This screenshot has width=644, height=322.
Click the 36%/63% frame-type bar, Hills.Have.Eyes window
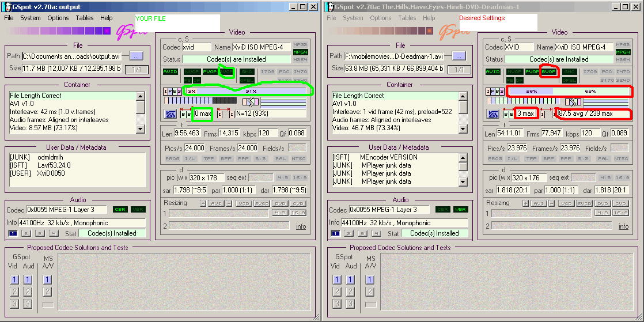tap(568, 91)
